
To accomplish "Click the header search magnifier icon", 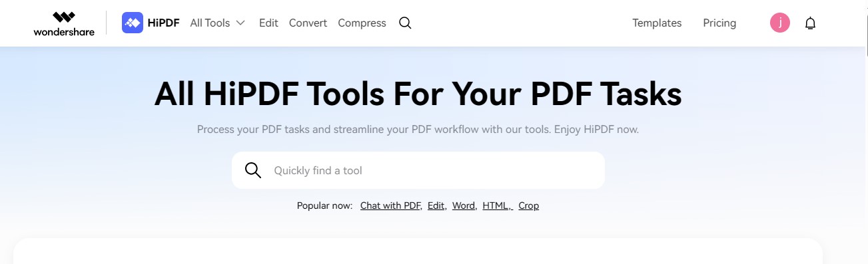I will click(x=405, y=23).
